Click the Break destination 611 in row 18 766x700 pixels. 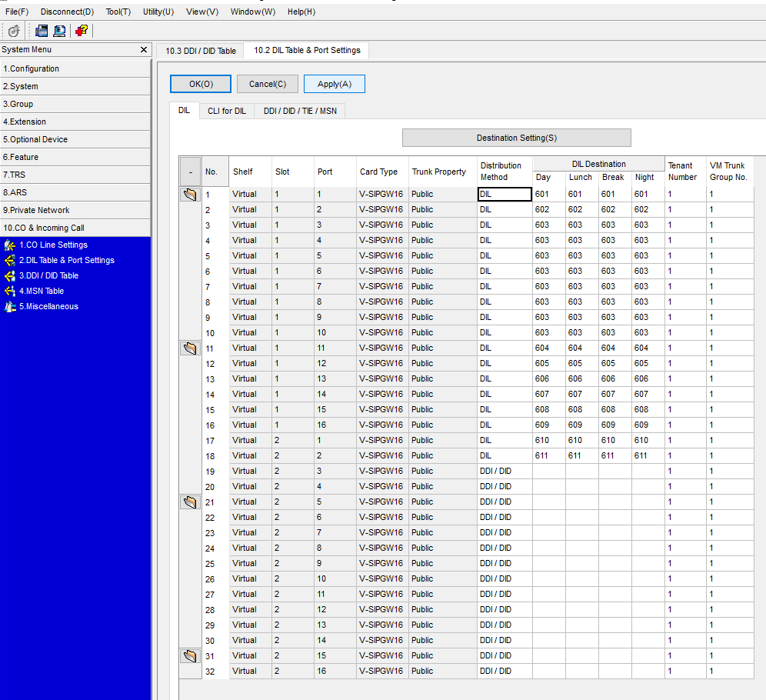tap(614, 455)
